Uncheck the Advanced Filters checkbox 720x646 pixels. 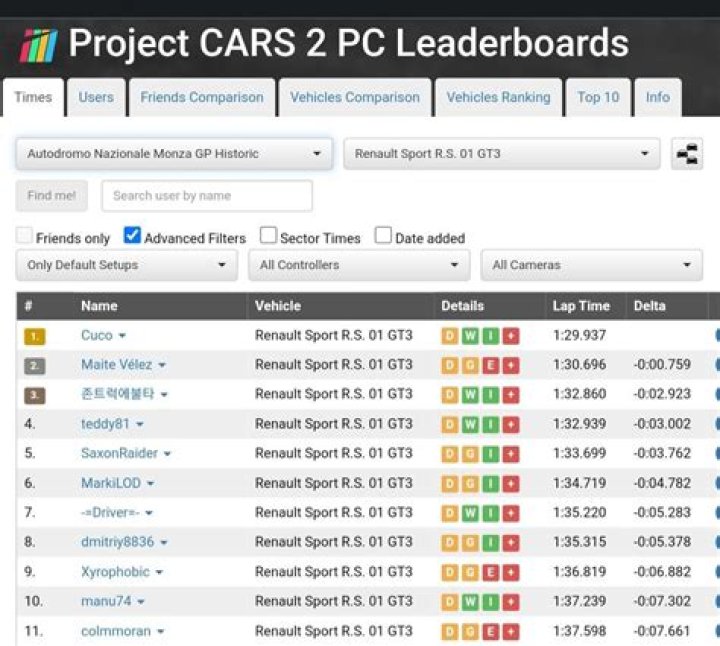pos(132,236)
